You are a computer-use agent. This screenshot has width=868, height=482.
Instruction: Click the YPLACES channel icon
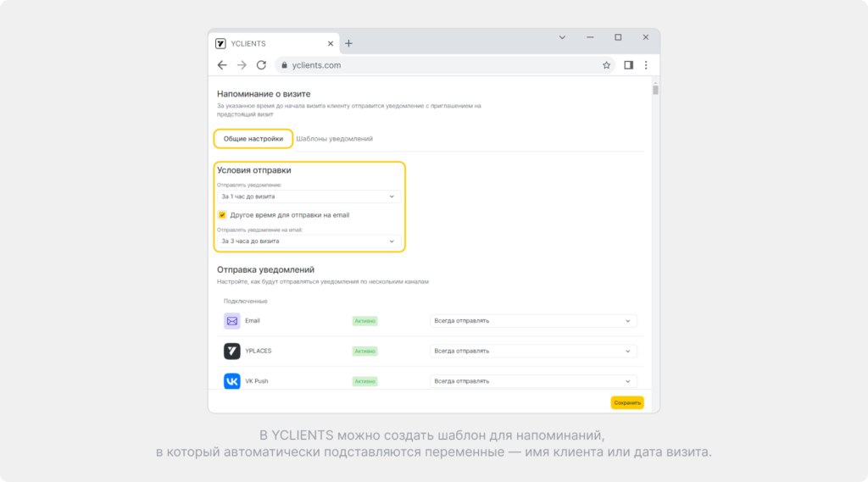[232, 351]
